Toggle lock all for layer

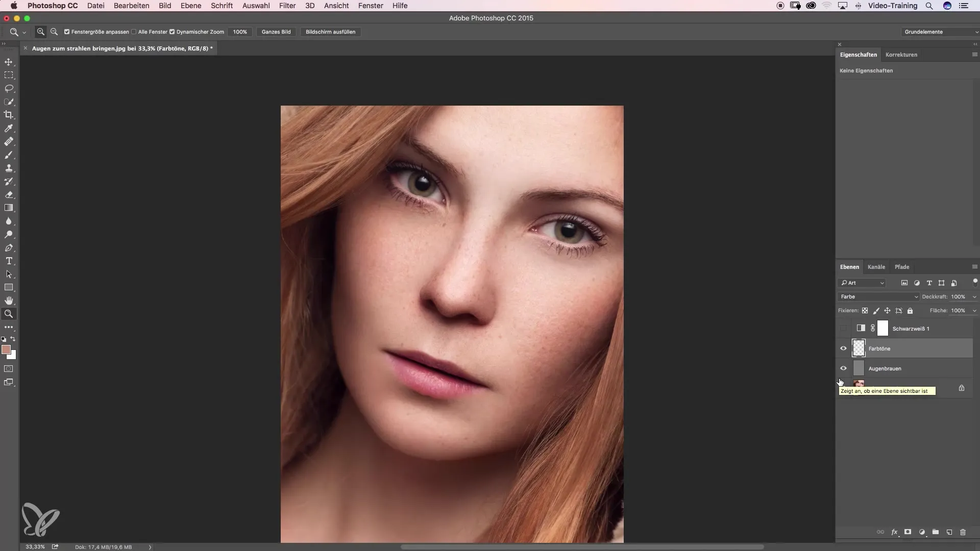[x=910, y=310]
